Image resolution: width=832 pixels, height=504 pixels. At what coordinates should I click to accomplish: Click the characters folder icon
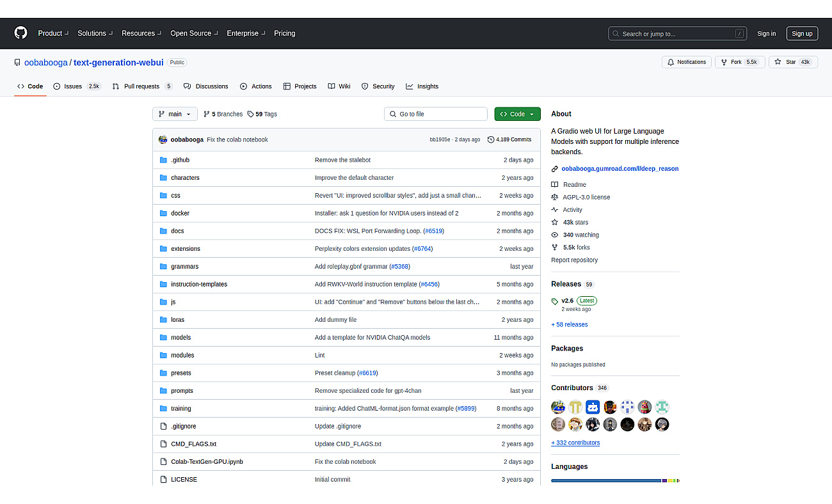pos(163,178)
